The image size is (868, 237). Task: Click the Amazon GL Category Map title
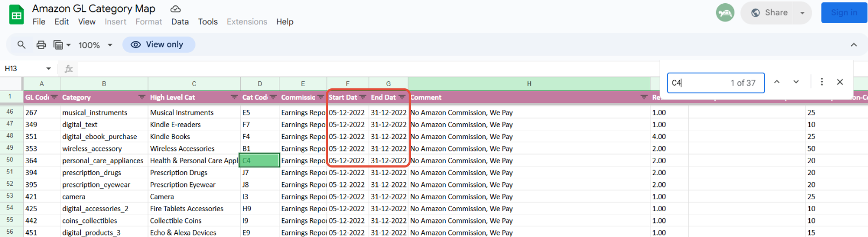(x=94, y=9)
